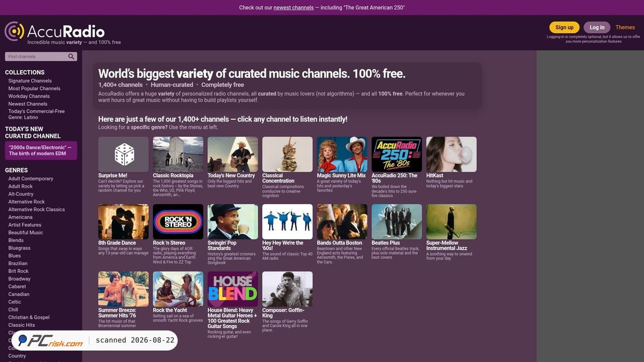
Task: Open the Country genre
Action: click(x=17, y=356)
